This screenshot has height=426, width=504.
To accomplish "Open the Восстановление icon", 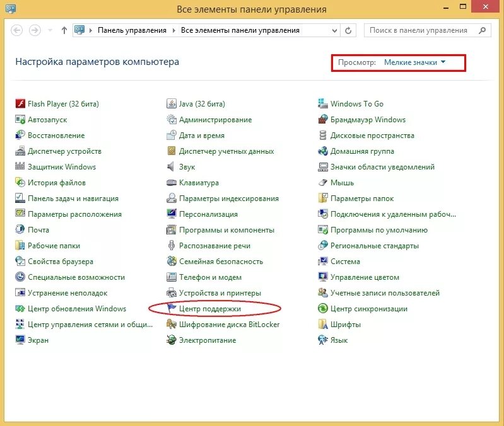I will point(20,135).
